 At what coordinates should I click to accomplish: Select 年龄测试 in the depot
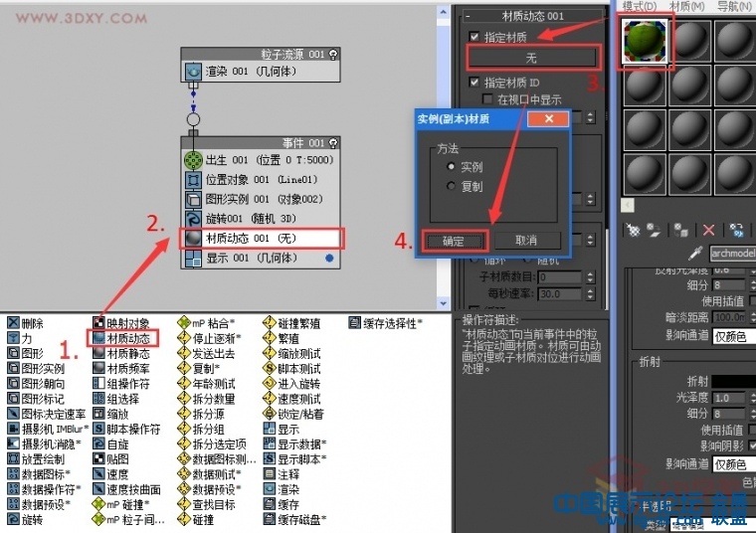pos(207,384)
